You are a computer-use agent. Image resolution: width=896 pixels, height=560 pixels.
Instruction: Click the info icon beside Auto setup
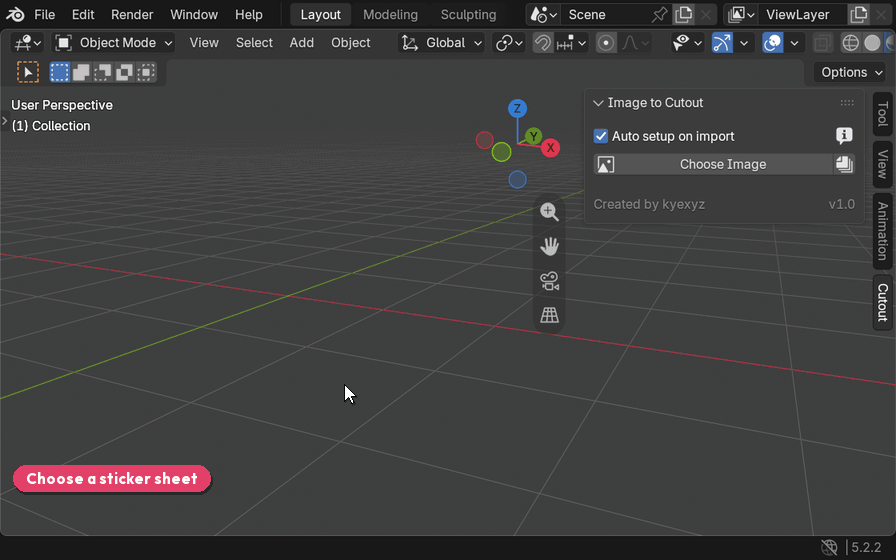844,135
